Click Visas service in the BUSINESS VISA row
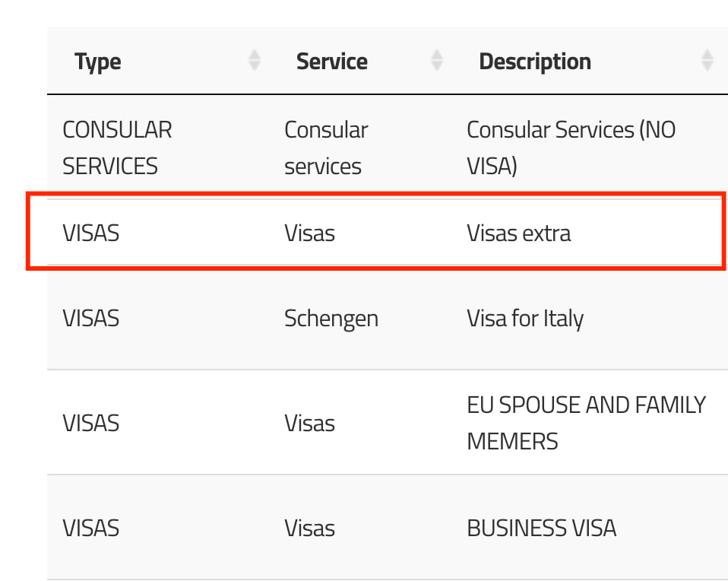 pos(309,528)
